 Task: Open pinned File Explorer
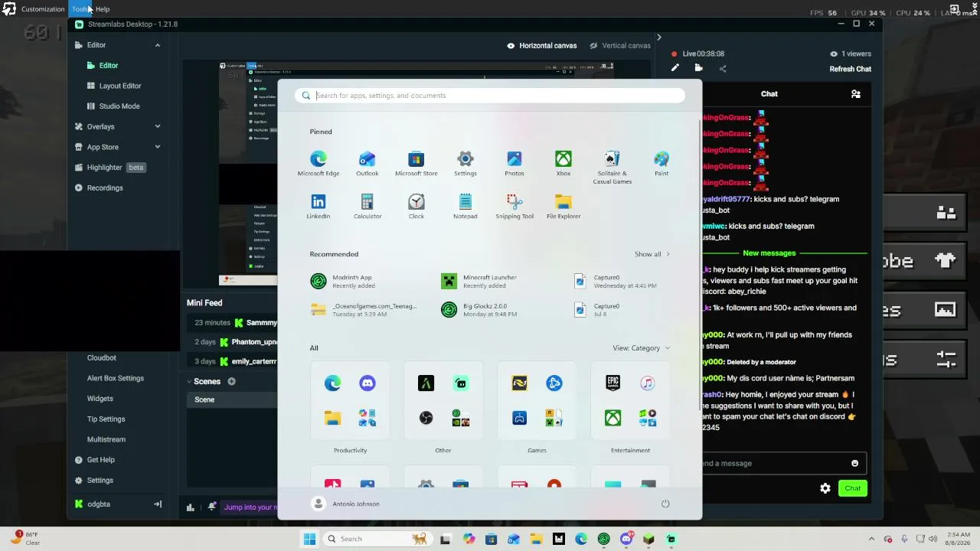tap(563, 207)
